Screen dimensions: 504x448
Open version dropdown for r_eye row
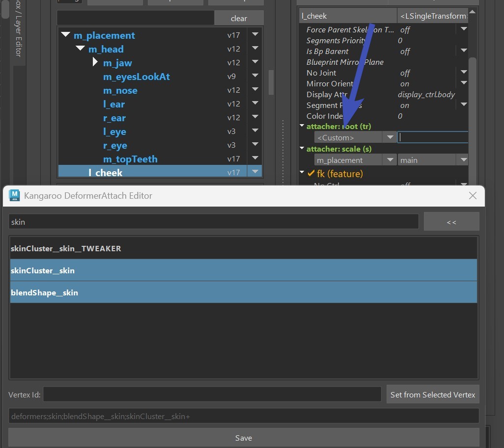point(255,144)
